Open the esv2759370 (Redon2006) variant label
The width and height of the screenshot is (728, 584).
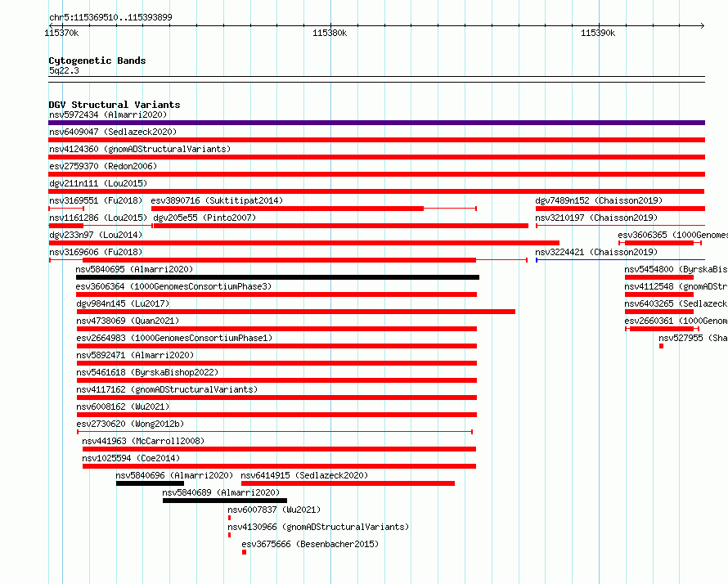click(103, 166)
